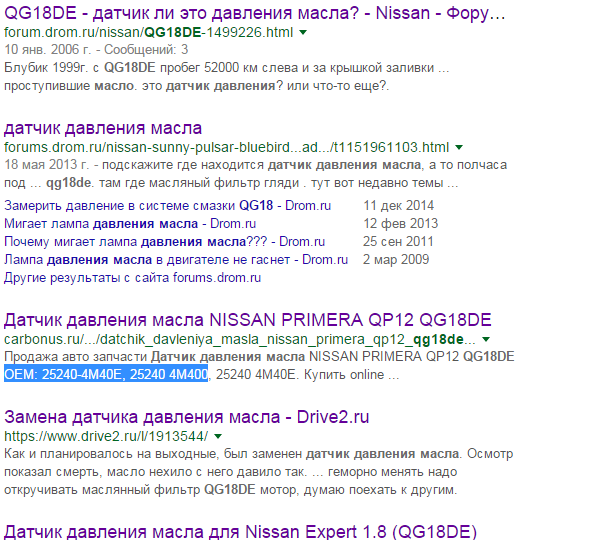Image resolution: width=608 pixels, height=540 pixels.
Task: Click the https://www.drive2.ru/l/1913544/ URL text
Action: (106, 436)
